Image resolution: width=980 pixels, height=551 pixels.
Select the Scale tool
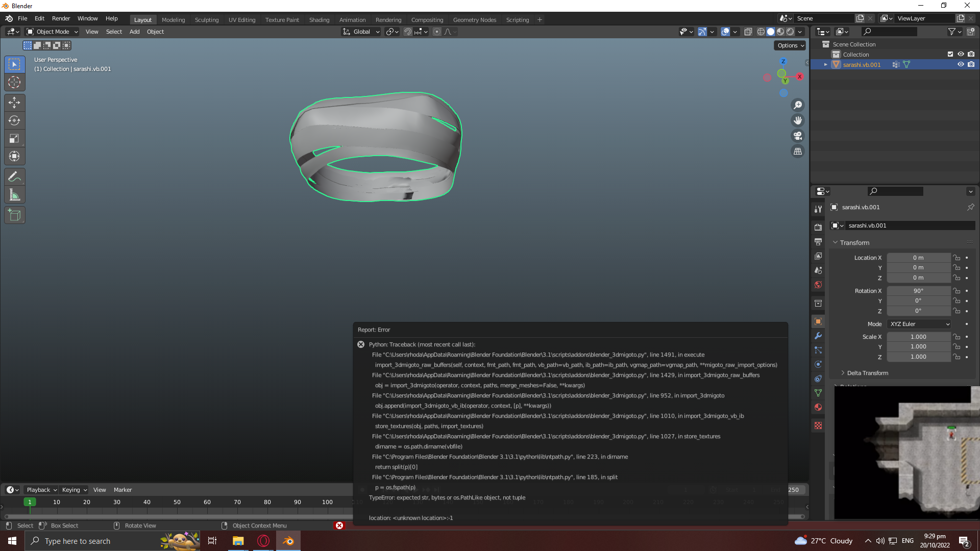pyautogui.click(x=14, y=138)
